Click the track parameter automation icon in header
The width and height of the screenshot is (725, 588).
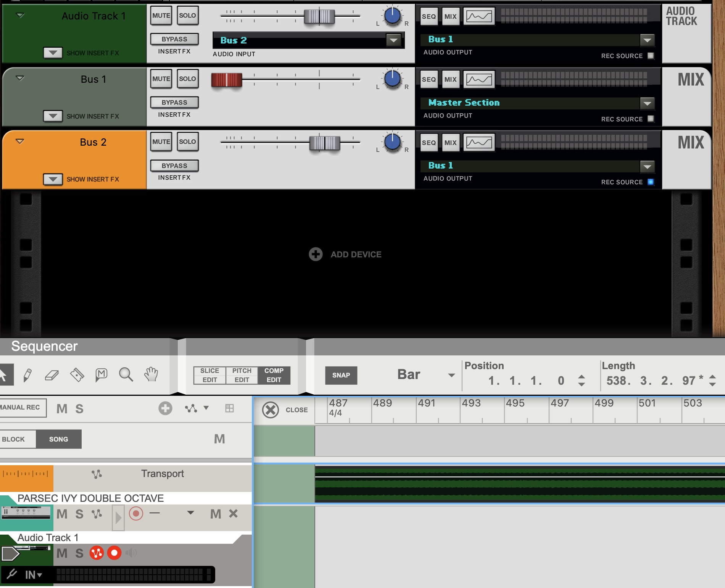pos(191,408)
